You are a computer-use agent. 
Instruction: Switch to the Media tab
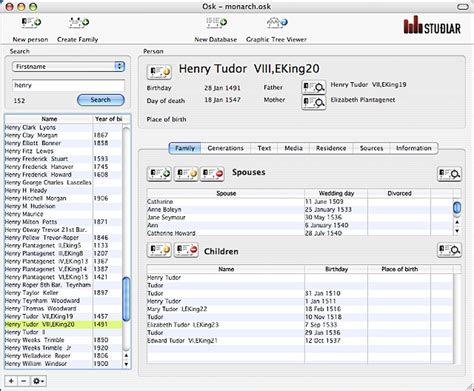[293, 148]
